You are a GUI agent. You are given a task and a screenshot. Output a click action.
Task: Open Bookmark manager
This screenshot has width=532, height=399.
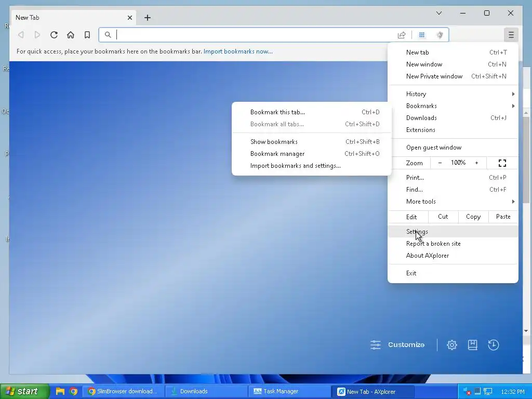click(312, 154)
